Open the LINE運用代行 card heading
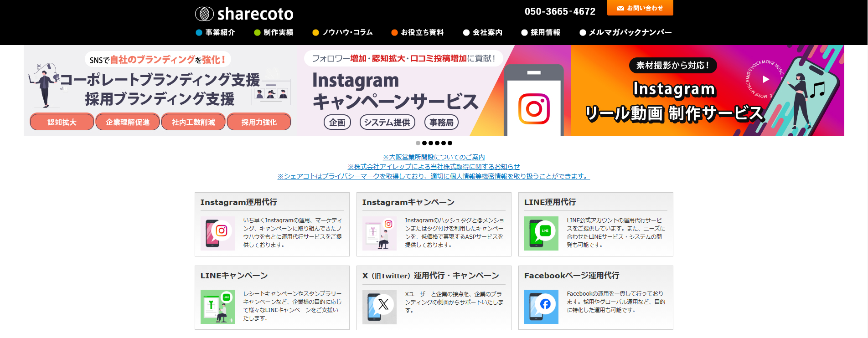Screen dimensions: 868x338 pos(550,202)
